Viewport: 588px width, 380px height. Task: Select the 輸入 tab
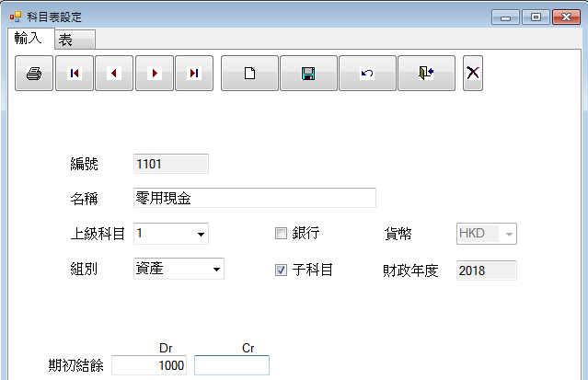click(28, 39)
